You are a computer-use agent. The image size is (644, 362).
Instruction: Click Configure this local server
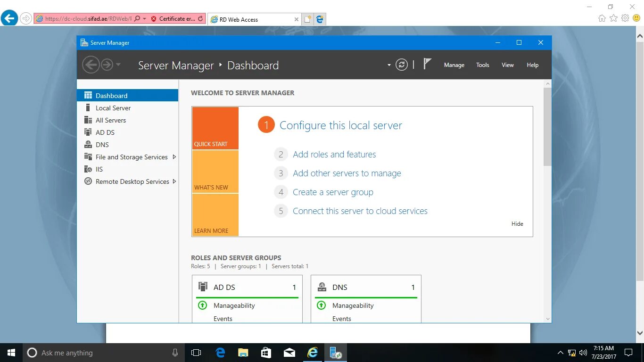pyautogui.click(x=341, y=125)
